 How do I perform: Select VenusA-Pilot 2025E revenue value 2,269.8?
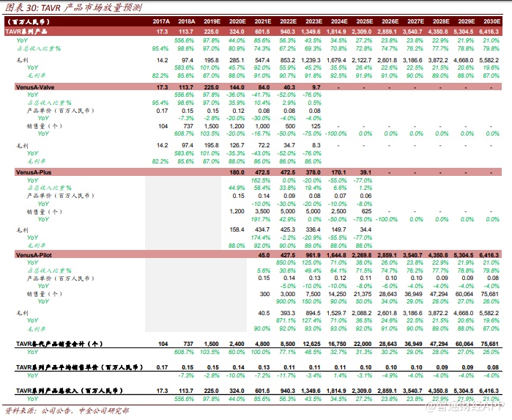click(x=362, y=255)
